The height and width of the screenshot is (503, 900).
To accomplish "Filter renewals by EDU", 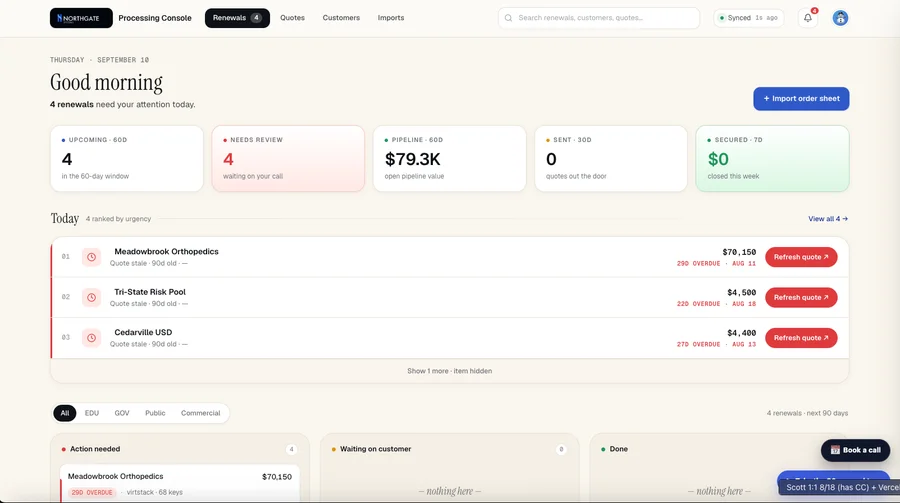I will click(92, 413).
